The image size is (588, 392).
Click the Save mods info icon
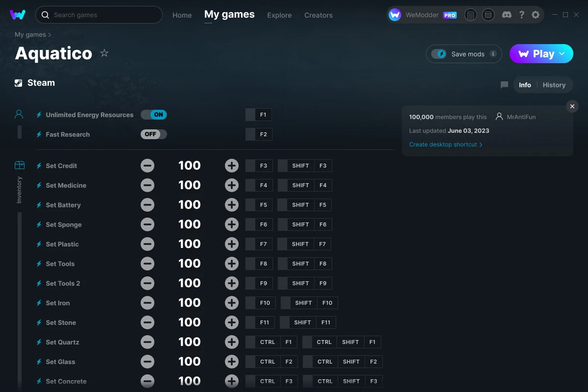coord(493,54)
